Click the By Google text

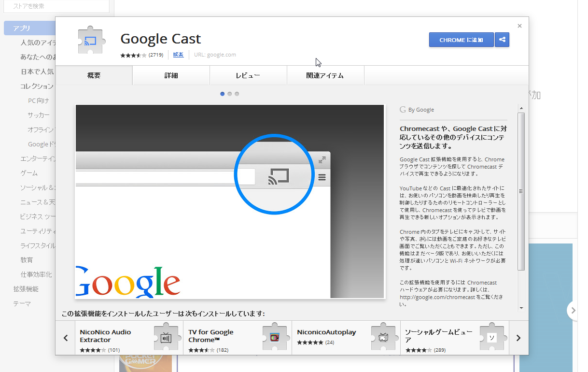tap(421, 110)
